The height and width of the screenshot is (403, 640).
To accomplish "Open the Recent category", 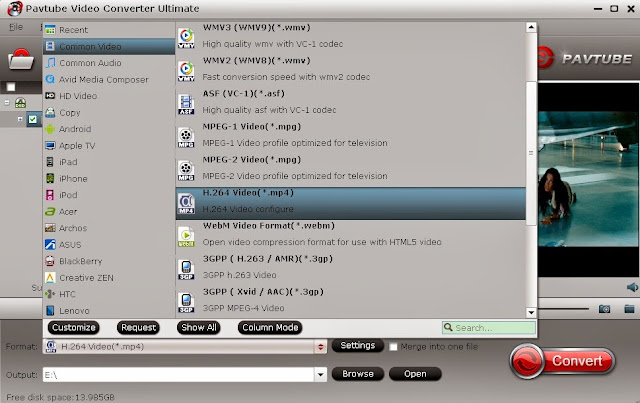I will click(109, 30).
